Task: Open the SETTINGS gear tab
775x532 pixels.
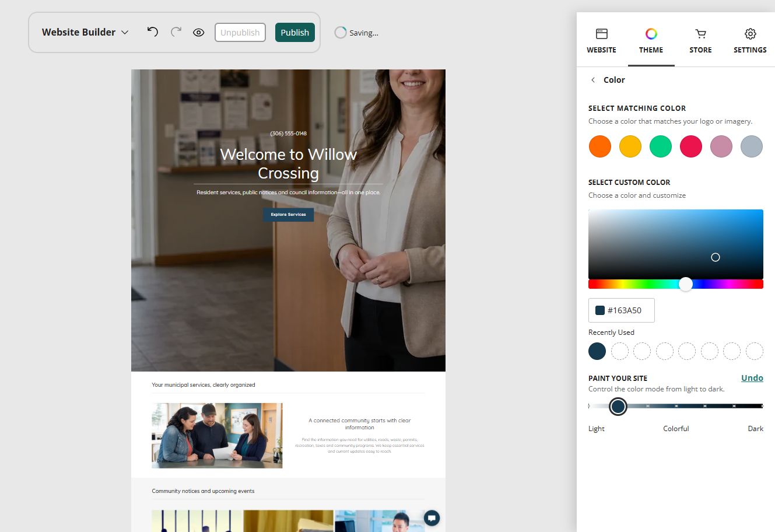Action: 751,41
